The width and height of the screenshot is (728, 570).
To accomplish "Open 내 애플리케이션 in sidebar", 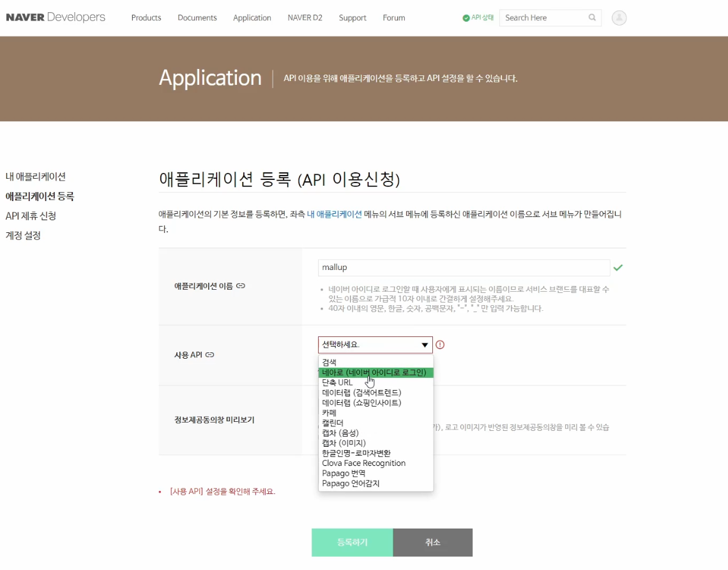I will (36, 177).
